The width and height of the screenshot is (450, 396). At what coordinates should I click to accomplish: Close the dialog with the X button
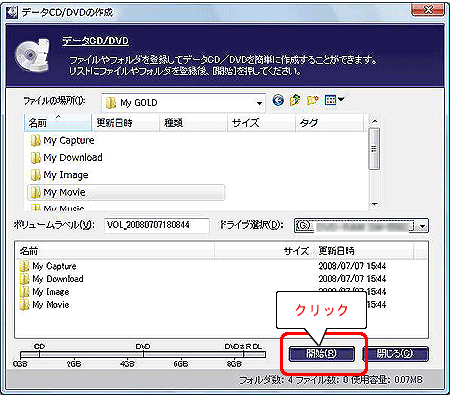pos(428,10)
